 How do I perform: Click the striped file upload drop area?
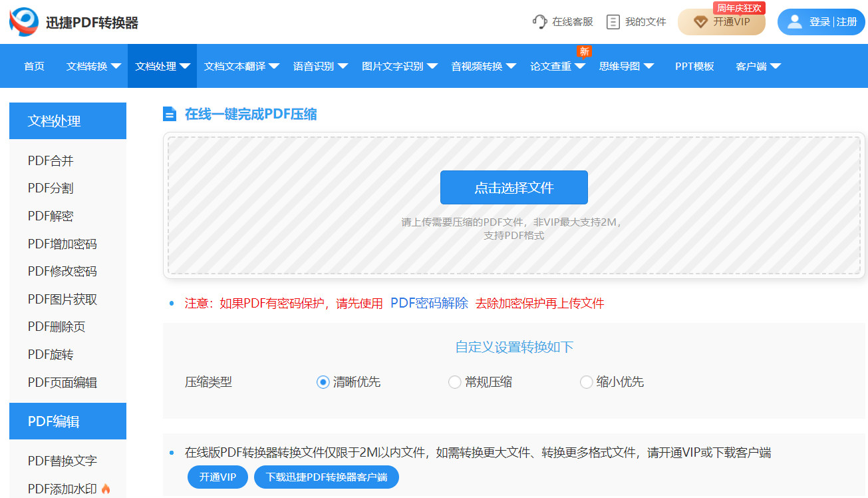pyautogui.click(x=514, y=206)
